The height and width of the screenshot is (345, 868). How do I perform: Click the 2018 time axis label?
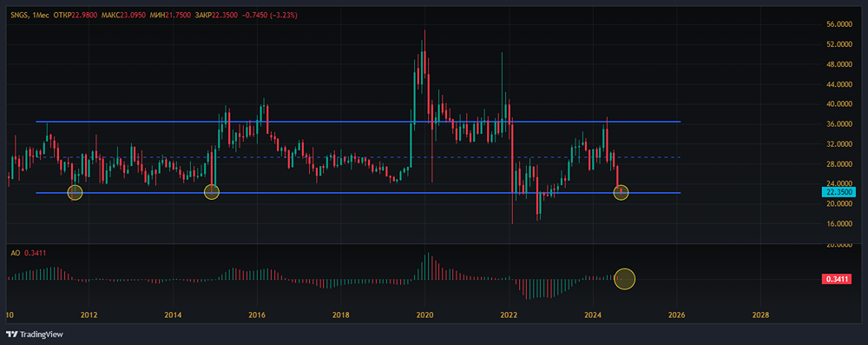[341, 315]
